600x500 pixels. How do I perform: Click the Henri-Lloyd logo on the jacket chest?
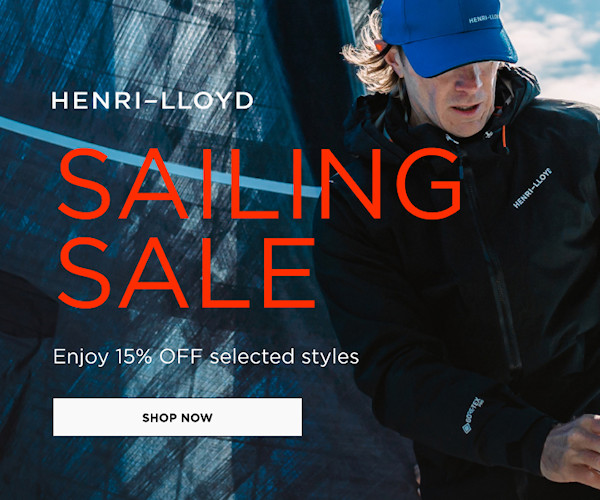tap(532, 188)
